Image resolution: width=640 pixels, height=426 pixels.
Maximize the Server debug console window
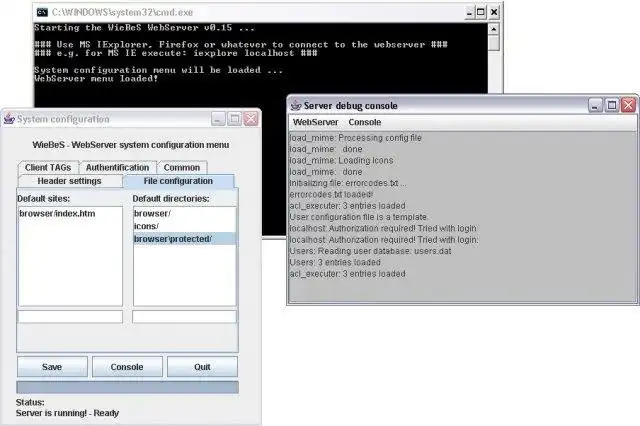click(x=612, y=106)
